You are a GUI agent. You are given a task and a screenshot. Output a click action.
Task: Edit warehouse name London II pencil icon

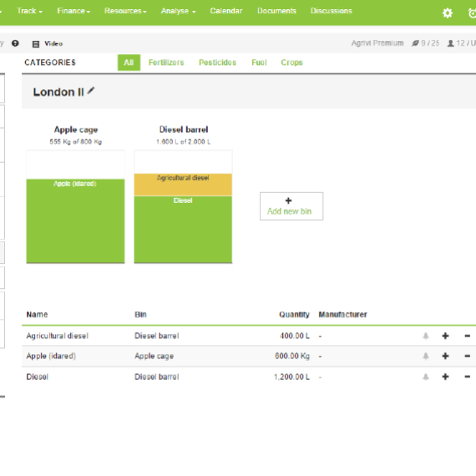pyautogui.click(x=91, y=90)
